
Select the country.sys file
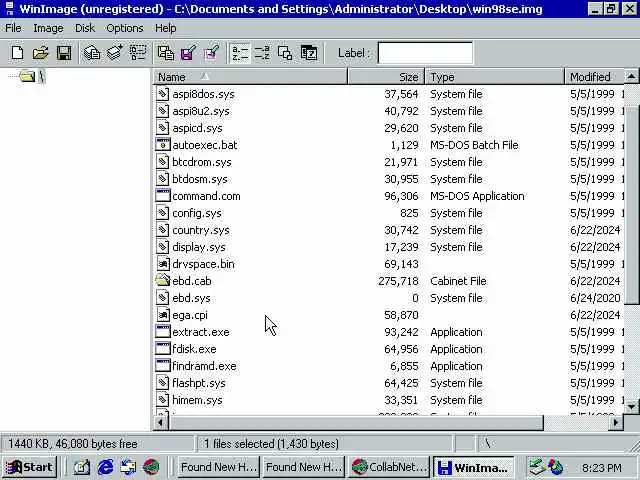click(201, 230)
